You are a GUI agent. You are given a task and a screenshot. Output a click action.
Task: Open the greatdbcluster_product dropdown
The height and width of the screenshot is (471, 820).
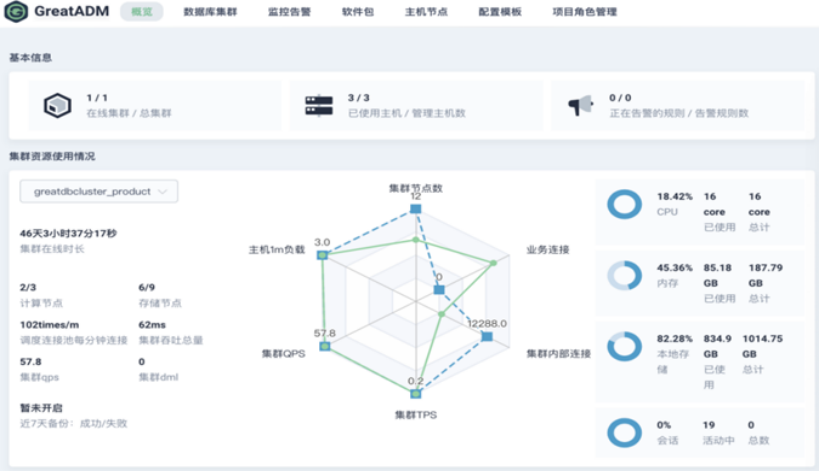point(99,191)
